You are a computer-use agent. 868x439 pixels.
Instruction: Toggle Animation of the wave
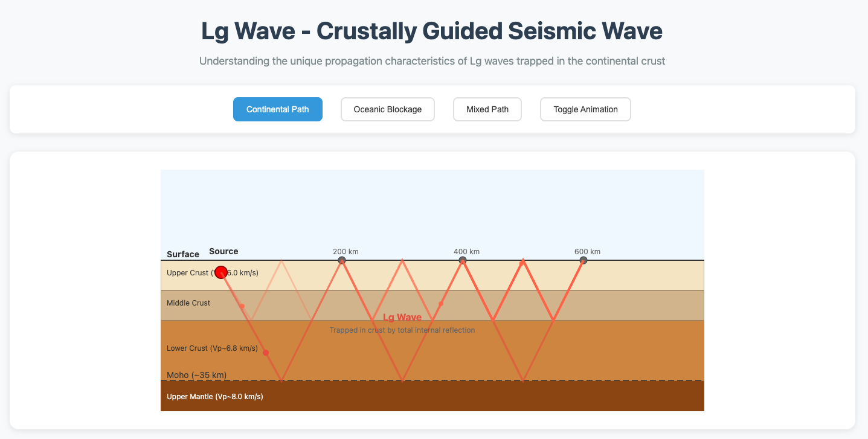(x=585, y=109)
